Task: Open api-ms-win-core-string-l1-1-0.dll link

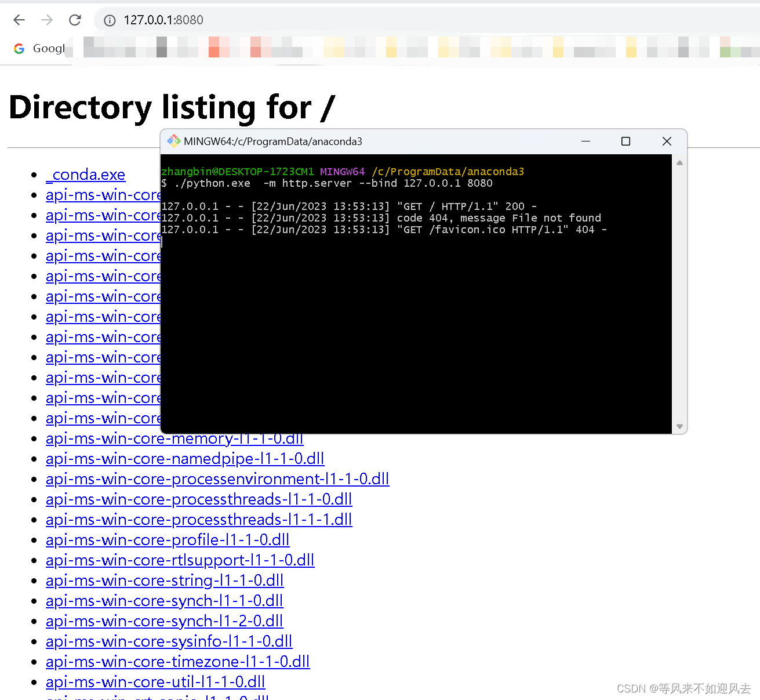Action: click(x=165, y=581)
